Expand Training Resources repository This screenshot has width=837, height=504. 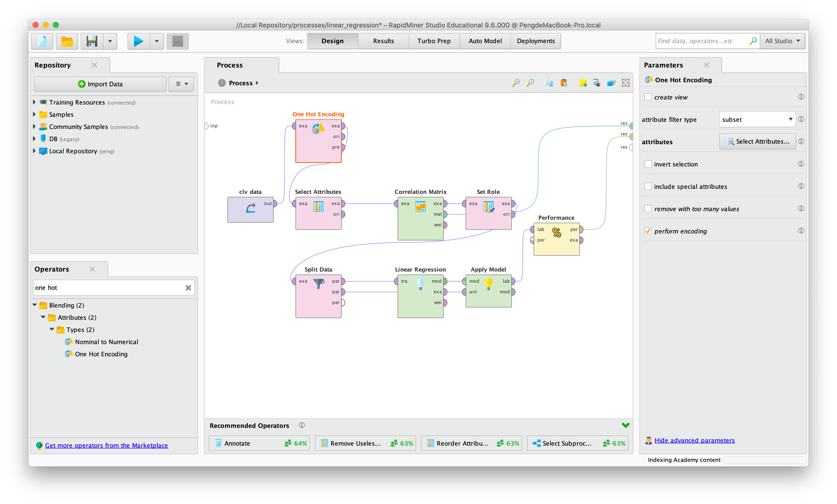(x=34, y=102)
